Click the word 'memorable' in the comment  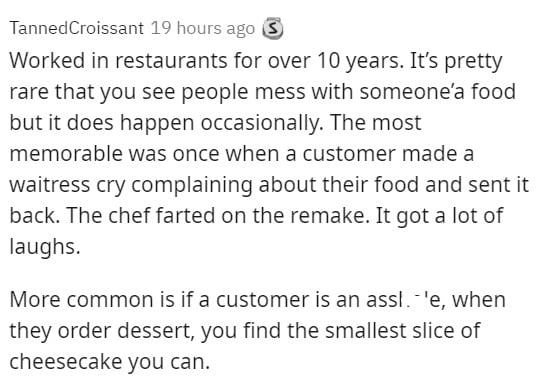tap(66, 153)
